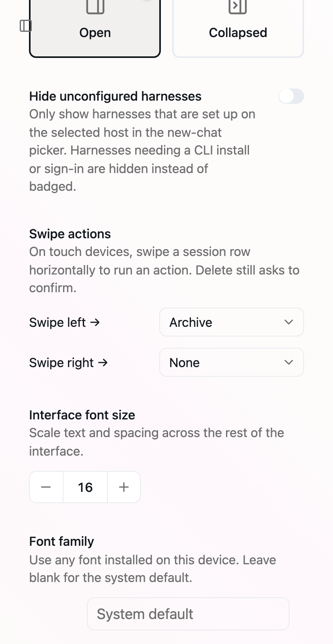Toggle the Hide unconfigured harnesses switch

291,96
